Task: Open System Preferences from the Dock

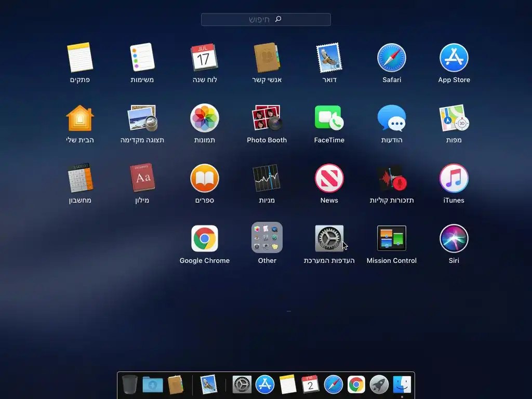Action: tap(242, 384)
